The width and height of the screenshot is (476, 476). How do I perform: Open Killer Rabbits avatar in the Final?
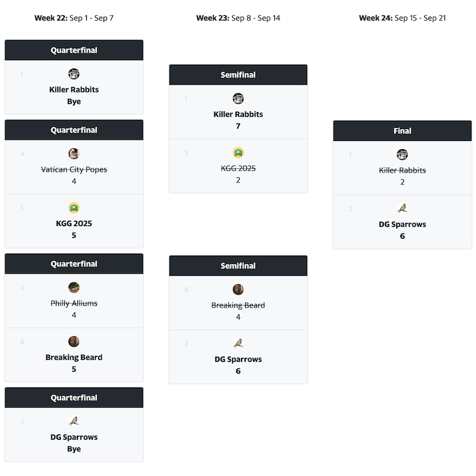click(402, 154)
